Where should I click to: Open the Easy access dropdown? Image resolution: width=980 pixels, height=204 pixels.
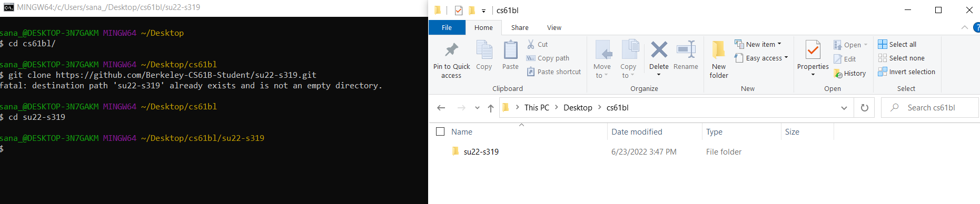[x=761, y=58]
